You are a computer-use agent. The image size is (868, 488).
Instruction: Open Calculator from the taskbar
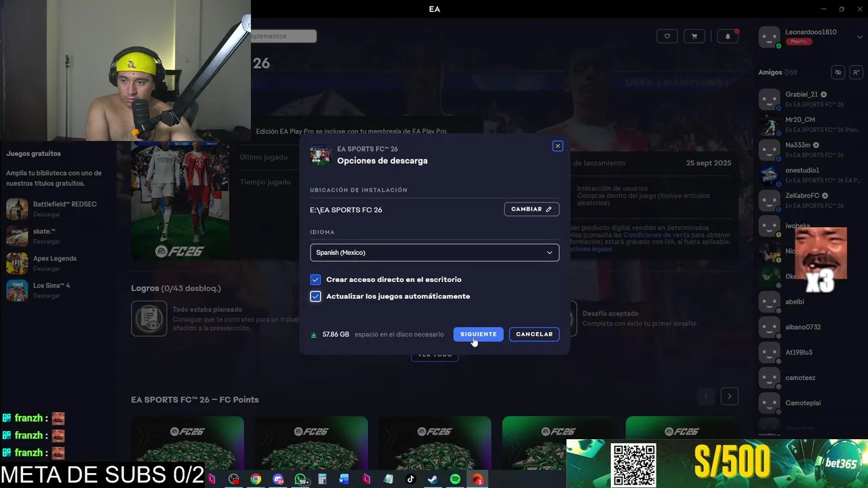[x=322, y=479]
